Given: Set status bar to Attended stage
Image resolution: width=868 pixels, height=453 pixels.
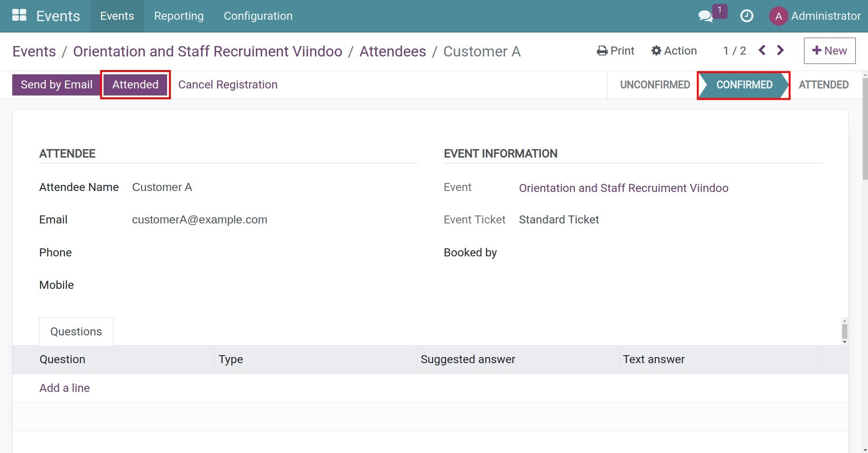Looking at the screenshot, I should pyautogui.click(x=823, y=85).
